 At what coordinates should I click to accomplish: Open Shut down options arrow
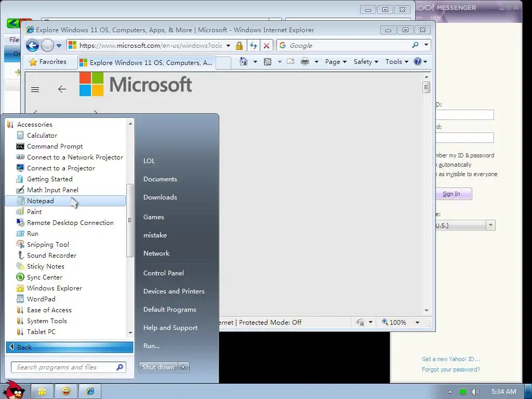183,367
